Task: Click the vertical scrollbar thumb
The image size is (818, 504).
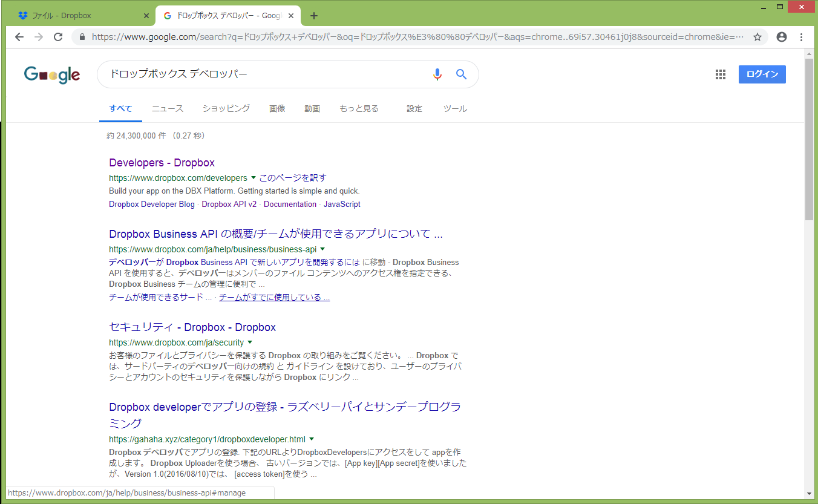Action: [x=810, y=139]
